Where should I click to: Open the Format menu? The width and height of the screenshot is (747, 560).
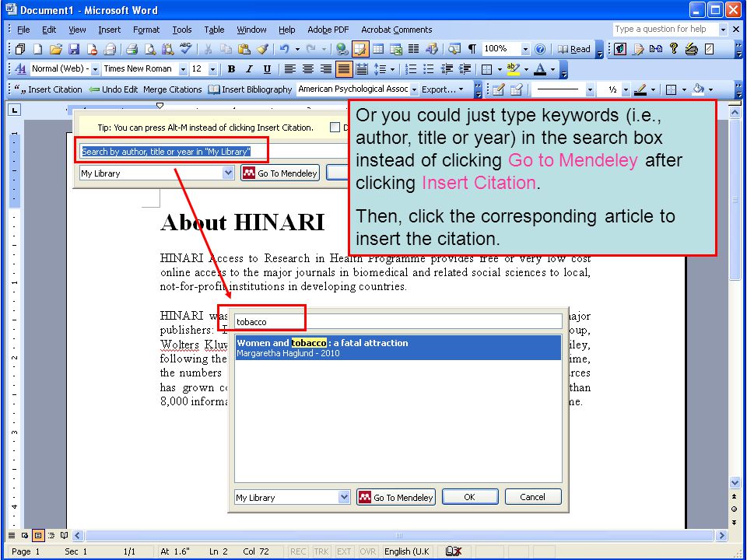146,30
